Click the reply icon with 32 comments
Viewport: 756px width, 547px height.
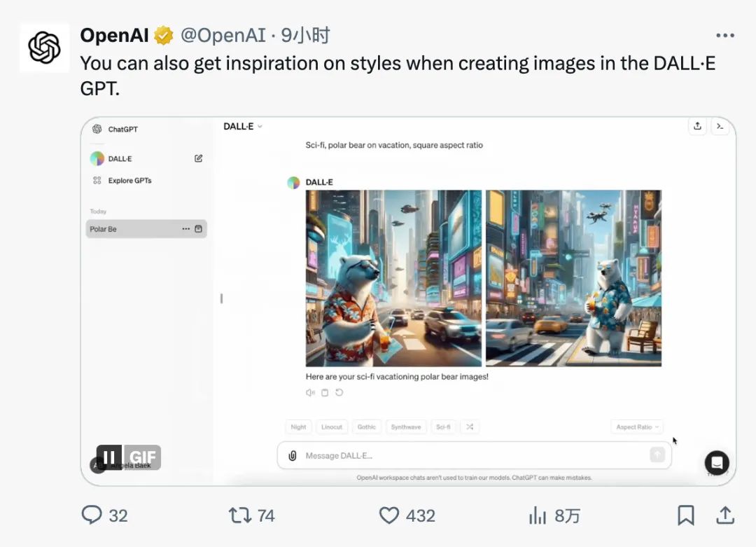coord(92,515)
